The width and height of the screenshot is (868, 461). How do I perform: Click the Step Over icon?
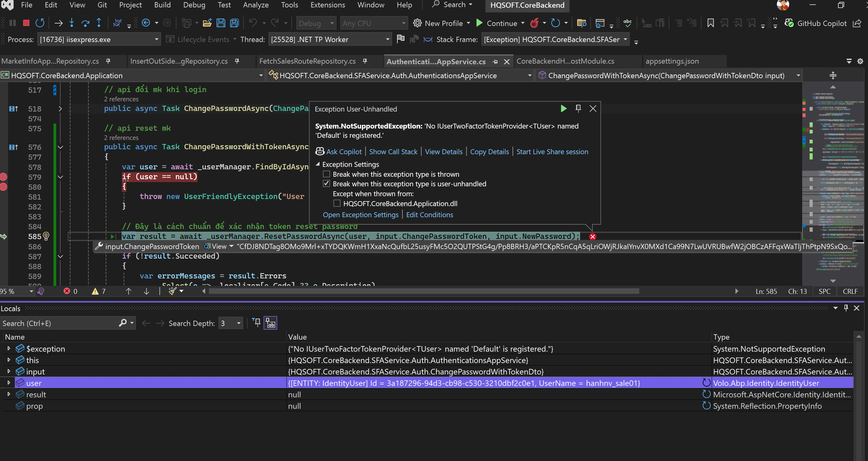(85, 23)
